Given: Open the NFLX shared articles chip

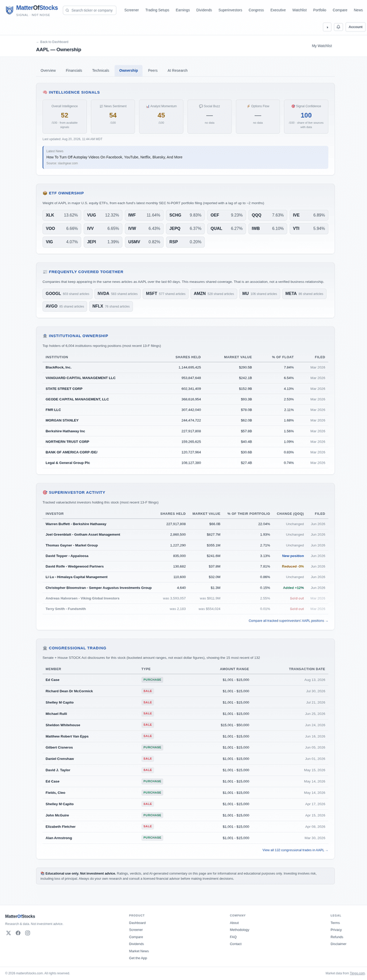Looking at the screenshot, I should [111, 306].
